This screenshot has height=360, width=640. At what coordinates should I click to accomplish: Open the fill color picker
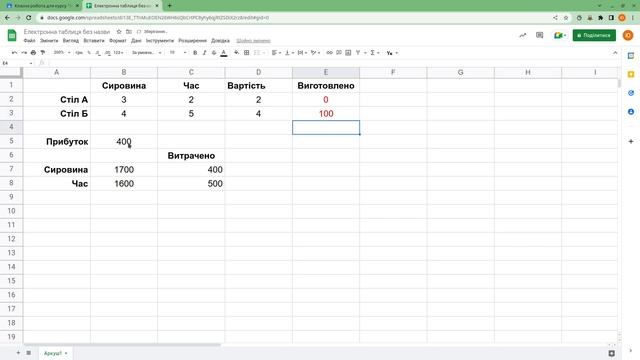tap(236, 53)
